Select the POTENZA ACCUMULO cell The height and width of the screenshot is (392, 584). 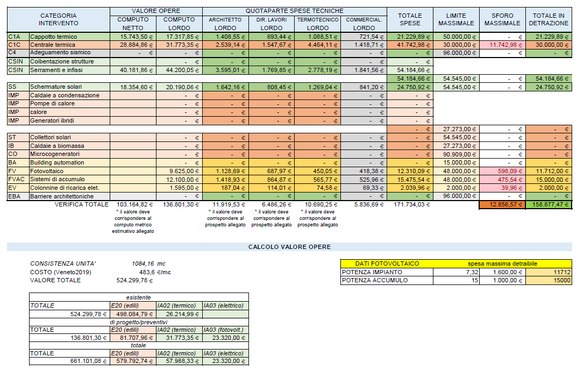[387, 281]
